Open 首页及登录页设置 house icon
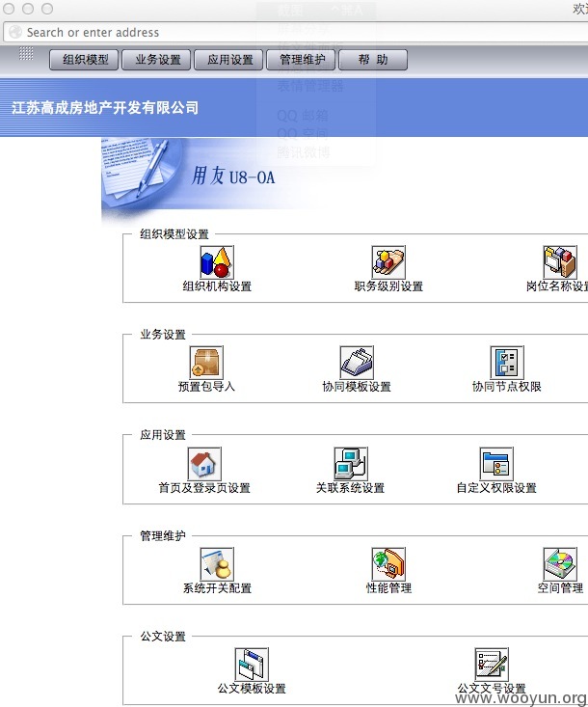Viewport: 588px width, 707px height. (204, 464)
